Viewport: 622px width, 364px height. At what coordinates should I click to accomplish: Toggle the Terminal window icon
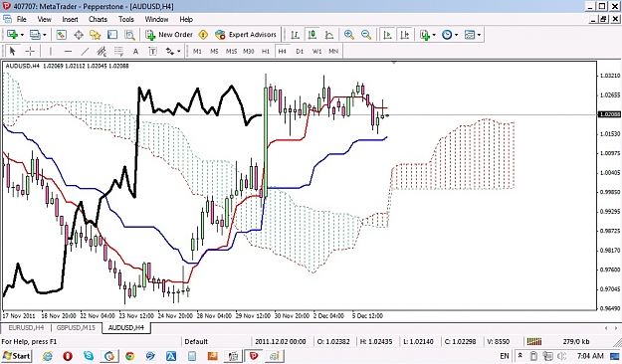pos(112,35)
